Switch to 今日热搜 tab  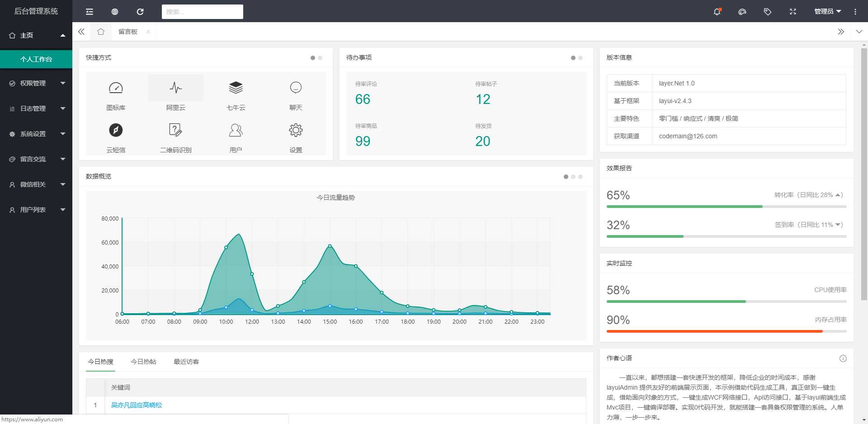pyautogui.click(x=100, y=362)
